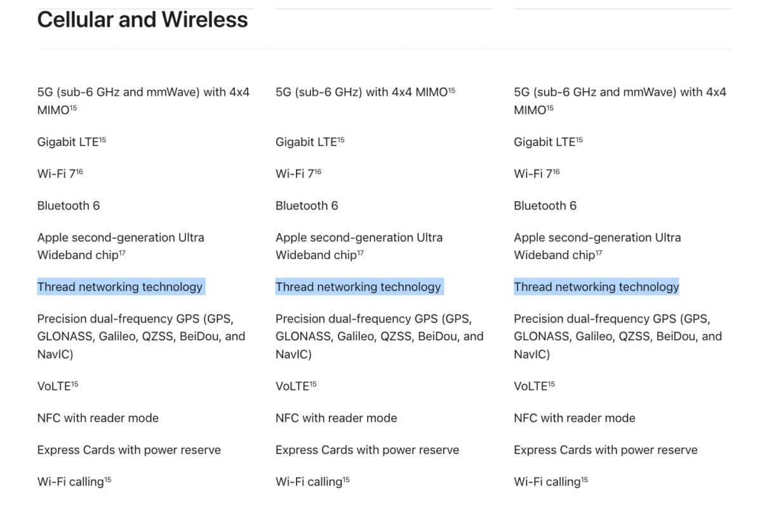Click footnote 15 after third-column Wi-Fi calling

(x=584, y=479)
